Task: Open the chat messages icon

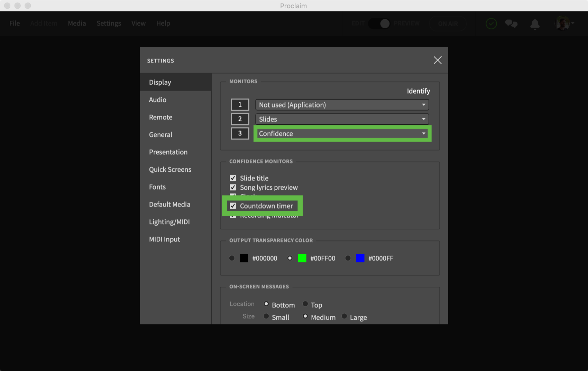Action: [511, 23]
